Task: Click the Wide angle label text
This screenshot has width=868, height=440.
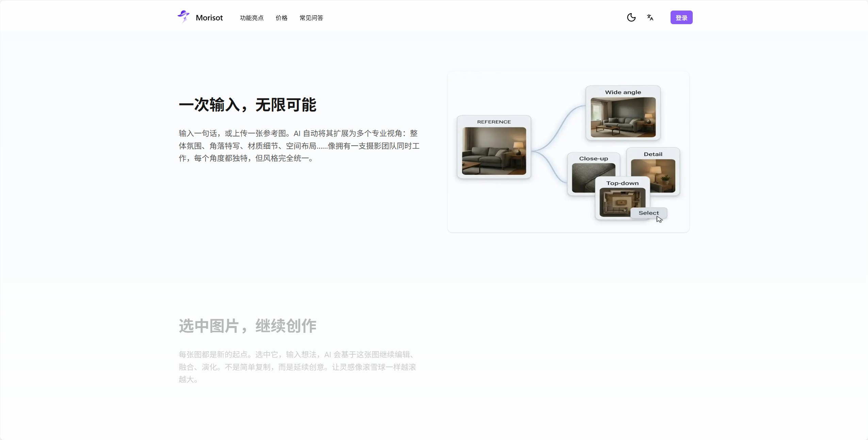Action: tap(623, 92)
